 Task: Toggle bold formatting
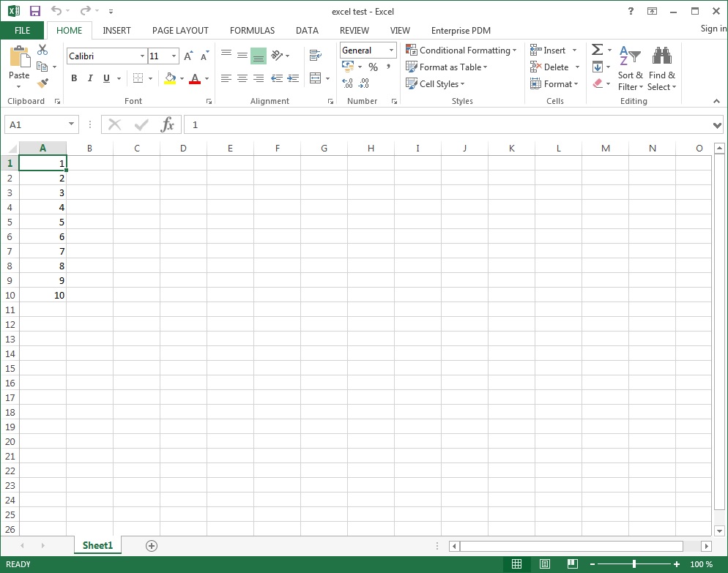click(x=74, y=78)
